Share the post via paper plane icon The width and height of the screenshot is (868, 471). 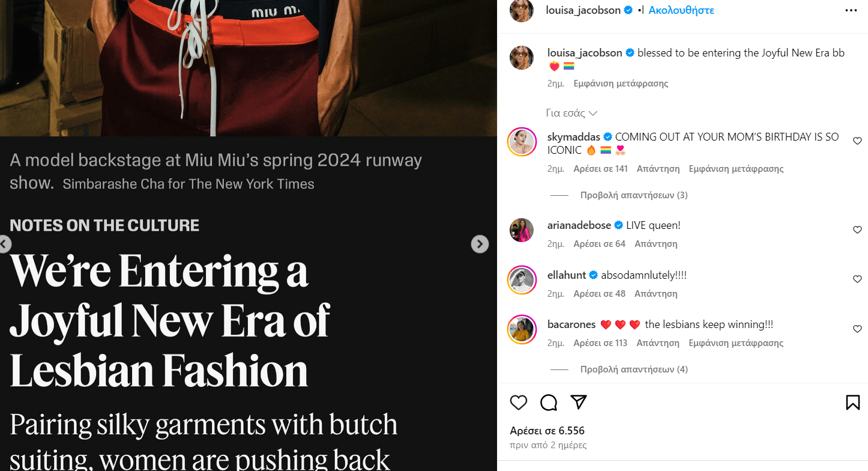[x=578, y=403]
